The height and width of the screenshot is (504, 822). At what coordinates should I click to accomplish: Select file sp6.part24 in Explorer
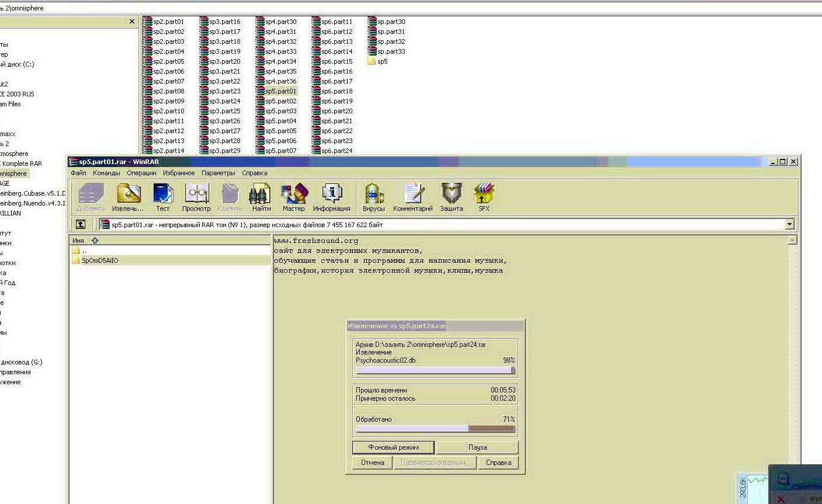click(x=332, y=151)
